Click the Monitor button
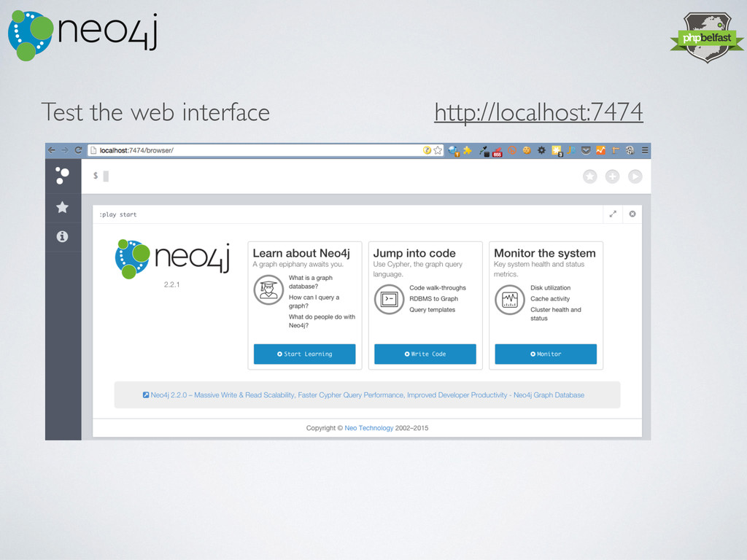Viewport: 747px width, 560px height. click(x=546, y=354)
